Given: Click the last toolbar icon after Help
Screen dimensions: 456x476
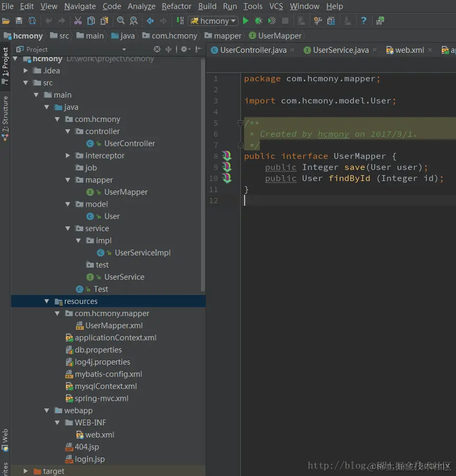Looking at the screenshot, I should pos(380,21).
